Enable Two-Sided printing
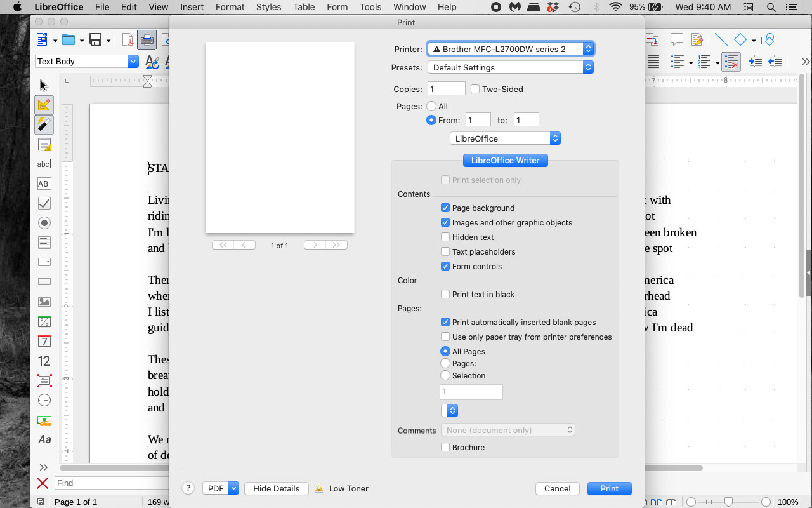812x508 pixels. (x=475, y=89)
